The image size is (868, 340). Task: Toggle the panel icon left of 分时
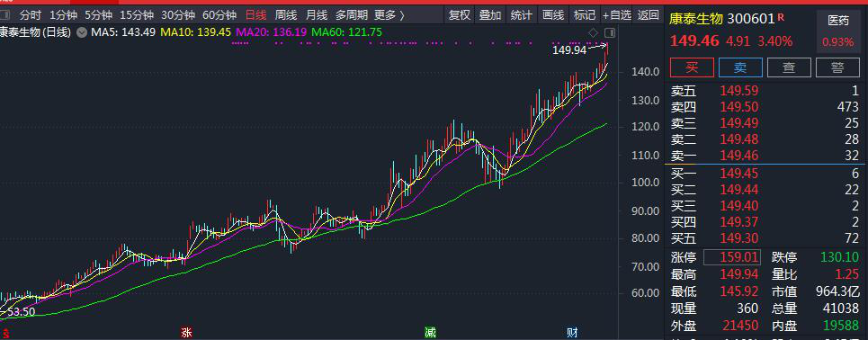5,15
